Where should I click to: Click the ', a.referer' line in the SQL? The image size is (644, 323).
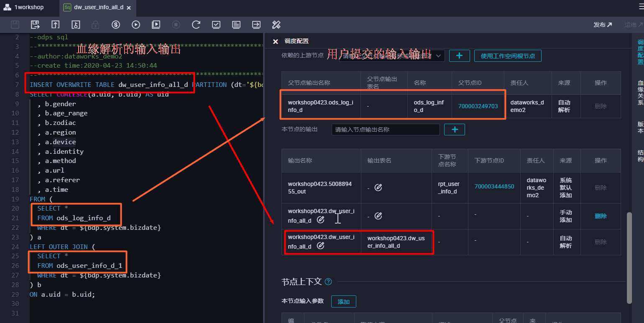click(59, 180)
